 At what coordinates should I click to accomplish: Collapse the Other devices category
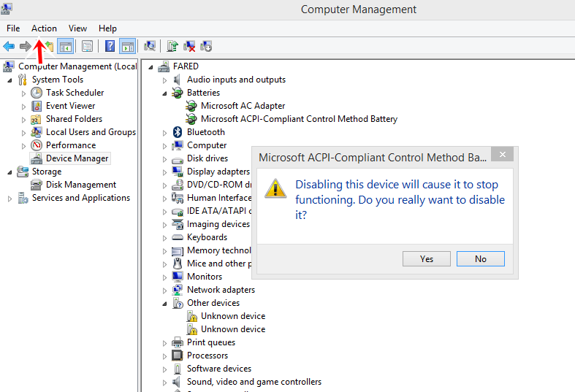[x=164, y=304]
